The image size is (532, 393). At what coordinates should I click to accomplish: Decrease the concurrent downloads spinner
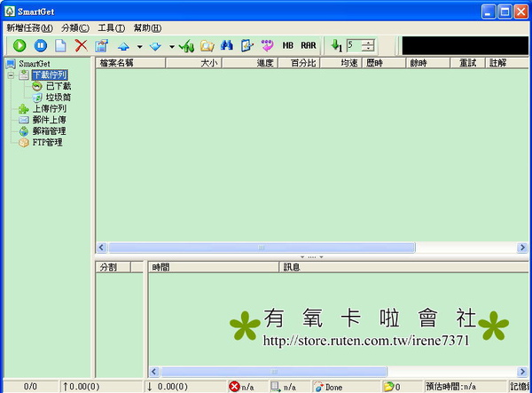click(x=368, y=49)
